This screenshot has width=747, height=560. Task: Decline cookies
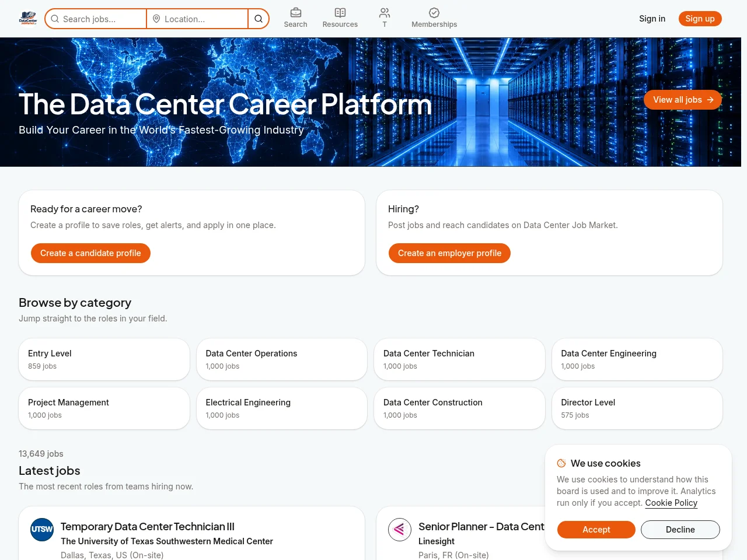(680, 530)
